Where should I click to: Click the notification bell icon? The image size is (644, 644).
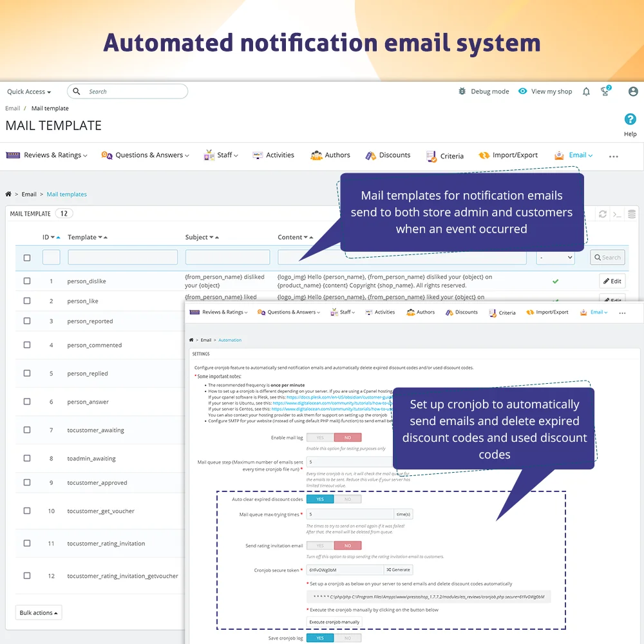586,91
